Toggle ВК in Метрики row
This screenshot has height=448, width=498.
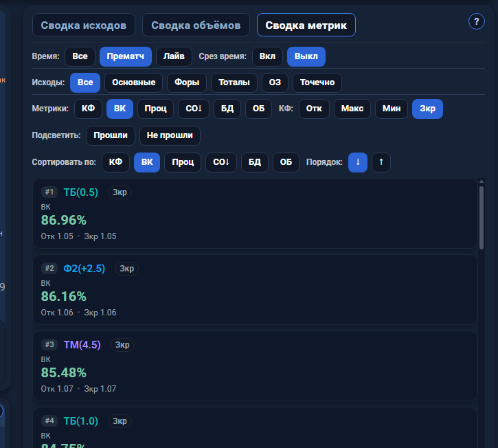[120, 109]
